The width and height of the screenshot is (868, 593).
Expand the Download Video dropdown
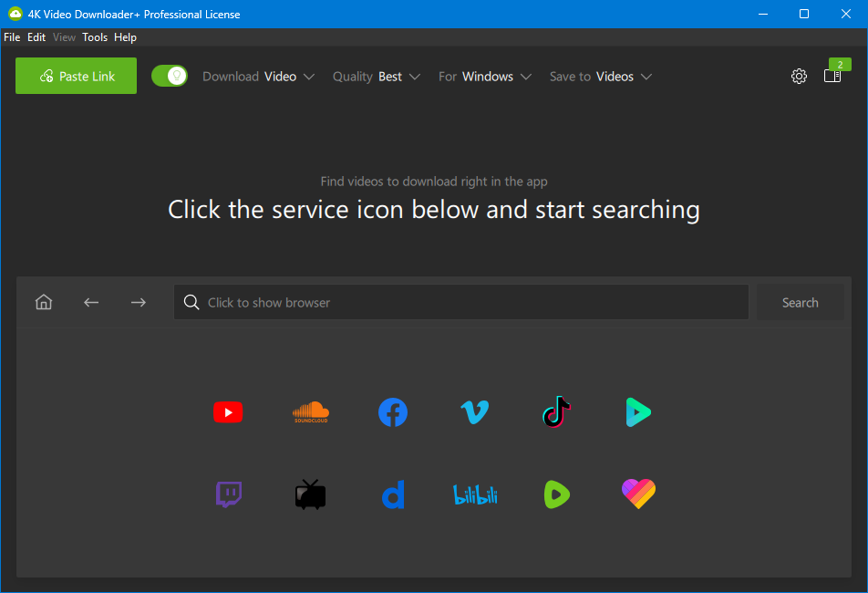tap(259, 77)
